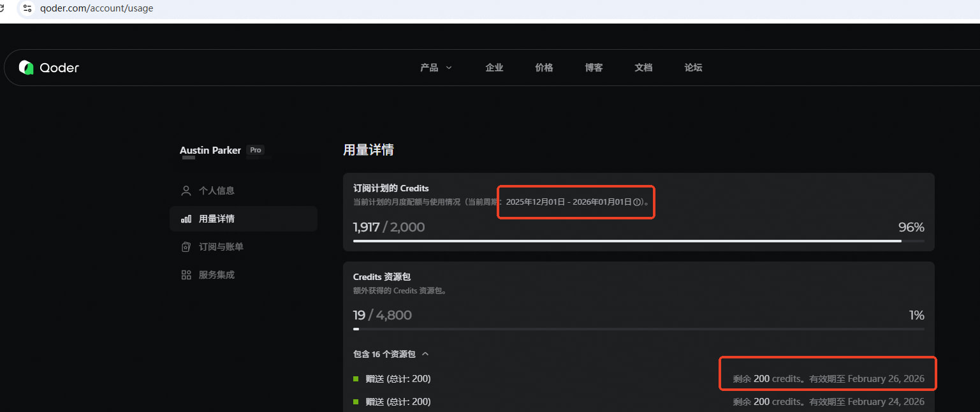Click the 订阅计划的 Credits title
Viewport: 980px width, 412px height.
391,188
